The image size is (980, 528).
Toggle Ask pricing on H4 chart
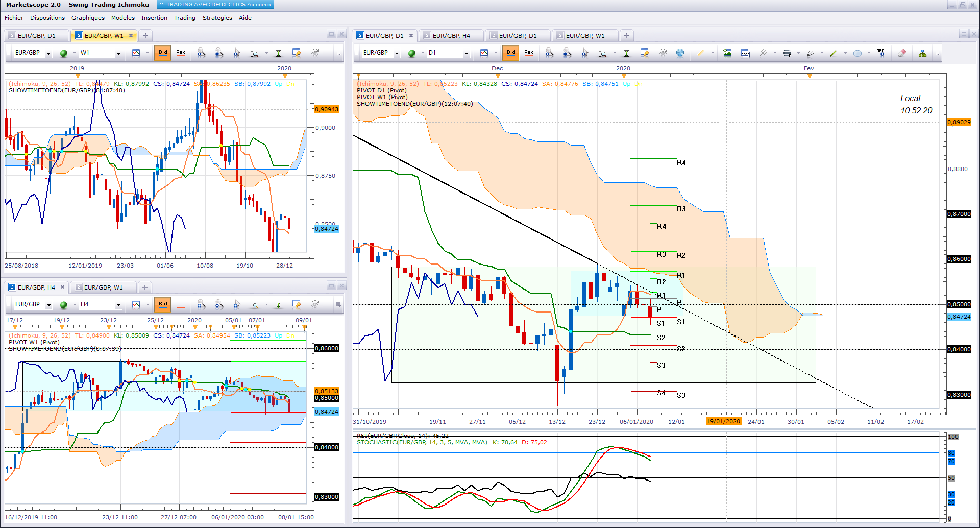[x=181, y=305]
